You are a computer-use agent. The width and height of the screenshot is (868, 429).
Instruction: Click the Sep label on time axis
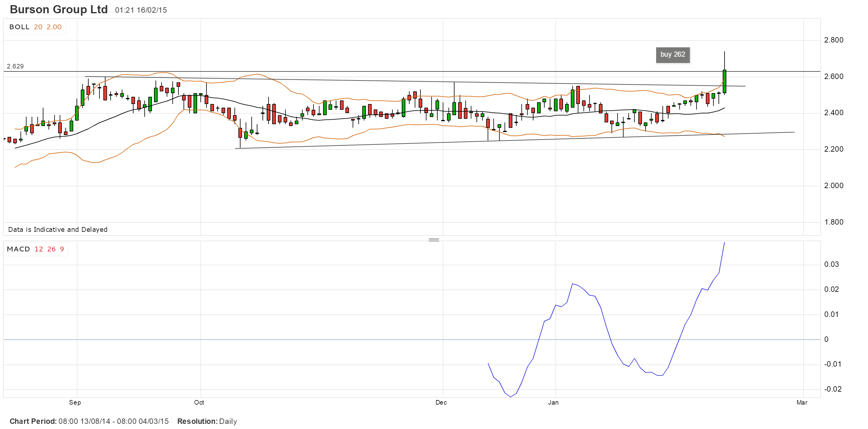pos(75,402)
